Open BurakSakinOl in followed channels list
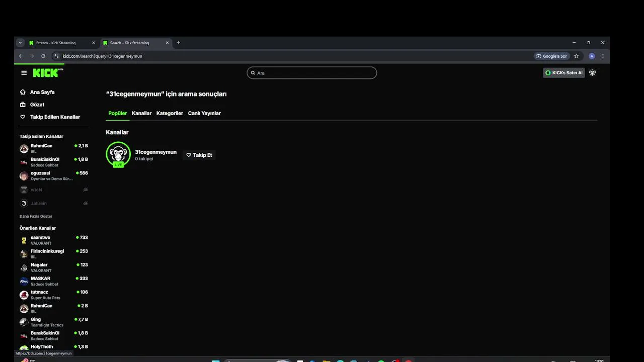 pos(54,162)
